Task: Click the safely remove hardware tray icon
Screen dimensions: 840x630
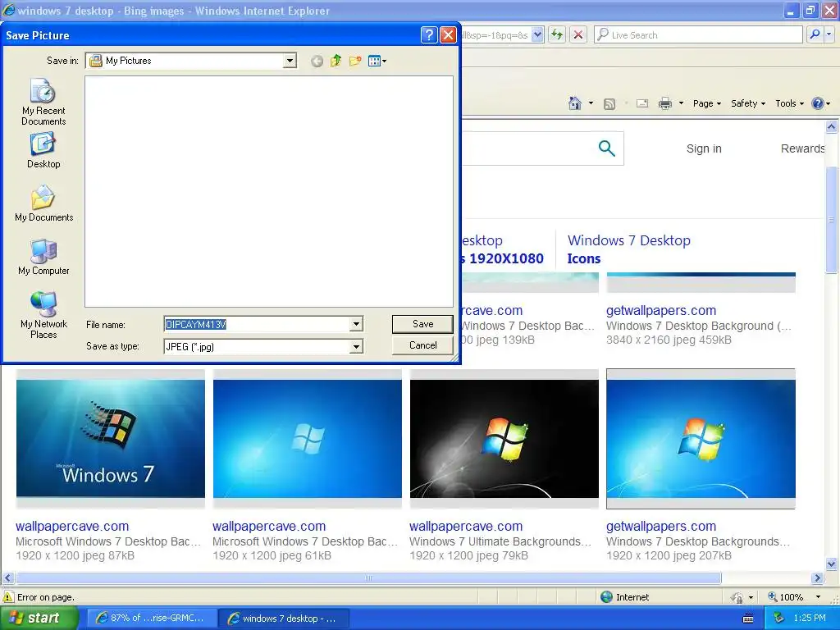Action: coord(779,618)
